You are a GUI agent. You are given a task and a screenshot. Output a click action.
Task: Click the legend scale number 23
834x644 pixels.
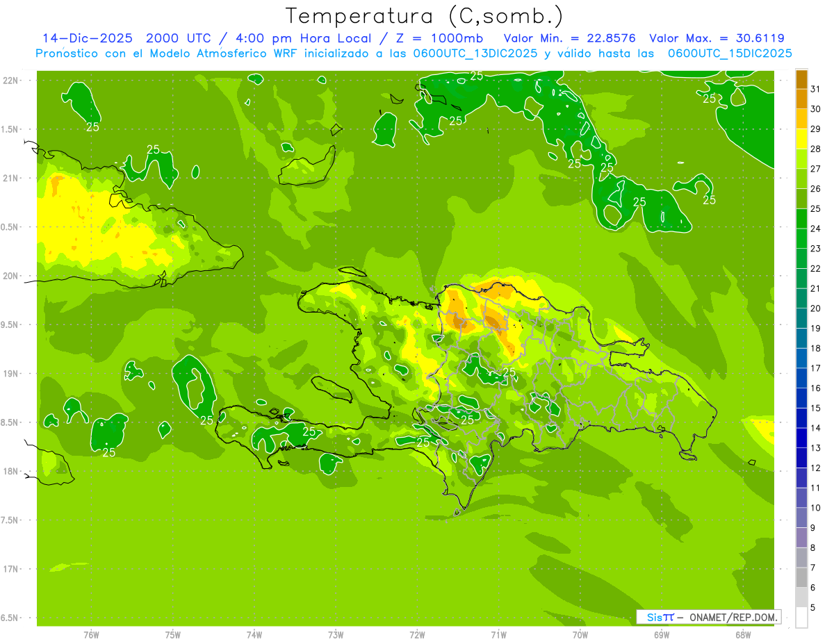pyautogui.click(x=816, y=249)
